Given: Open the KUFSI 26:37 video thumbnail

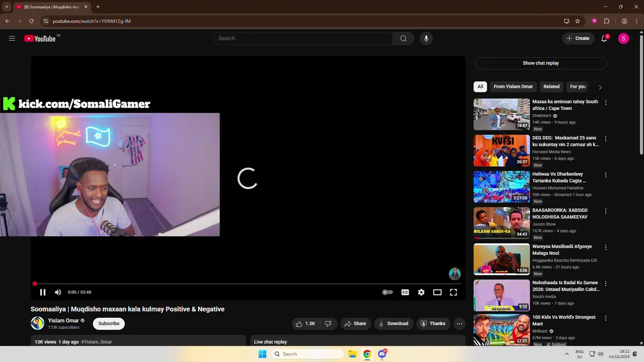Looking at the screenshot, I should click(x=502, y=150).
